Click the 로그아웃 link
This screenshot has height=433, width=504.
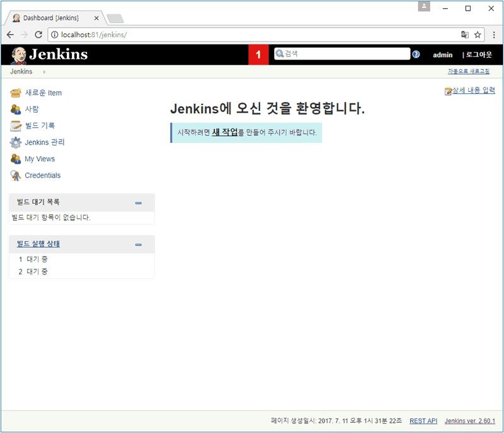click(x=479, y=55)
